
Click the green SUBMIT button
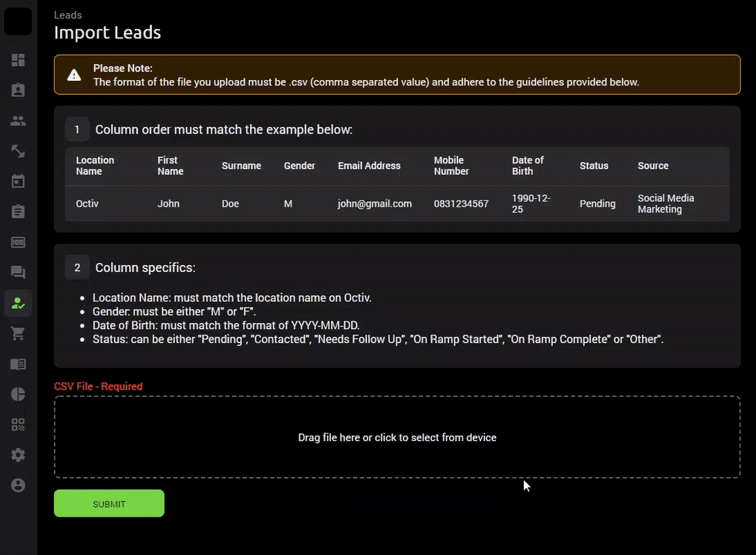point(109,503)
